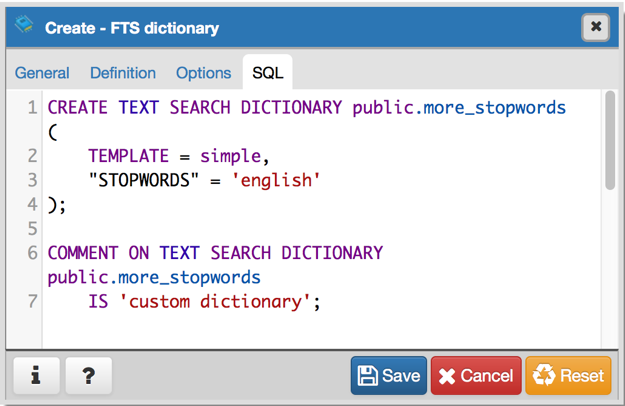Image resolution: width=625 pixels, height=406 pixels.
Task: Switch to the General tab
Action: coord(42,73)
